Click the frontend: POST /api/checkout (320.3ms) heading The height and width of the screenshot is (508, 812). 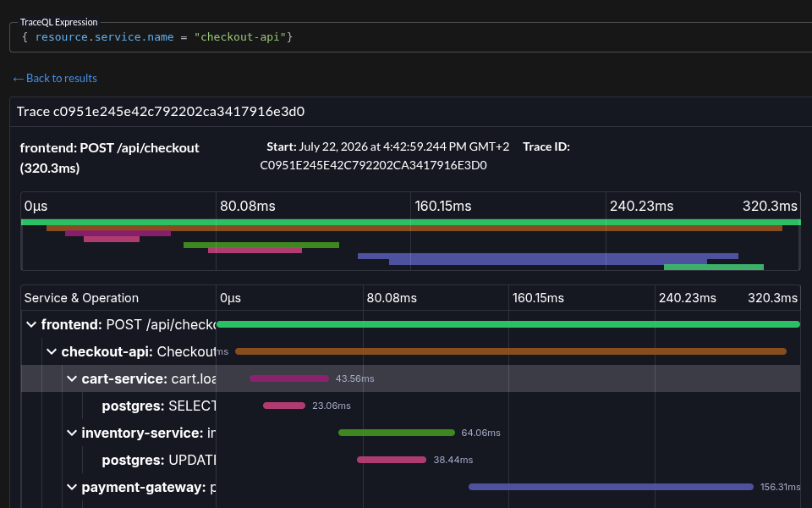(x=109, y=158)
